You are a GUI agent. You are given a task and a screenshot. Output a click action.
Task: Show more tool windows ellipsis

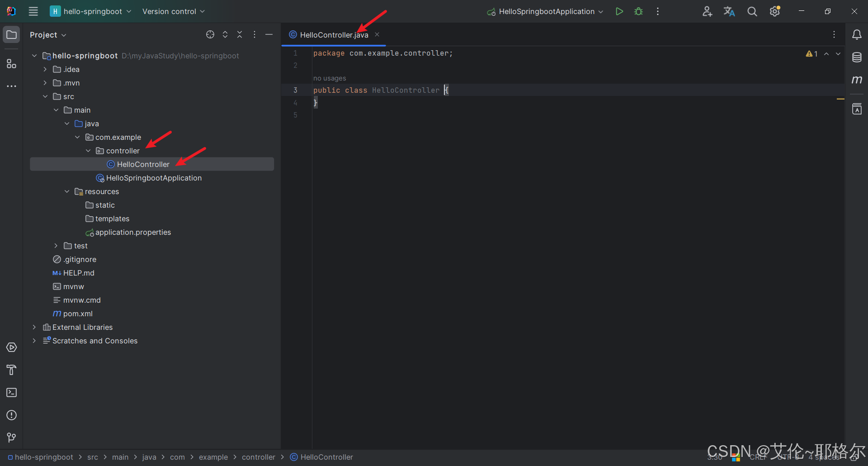pos(12,86)
